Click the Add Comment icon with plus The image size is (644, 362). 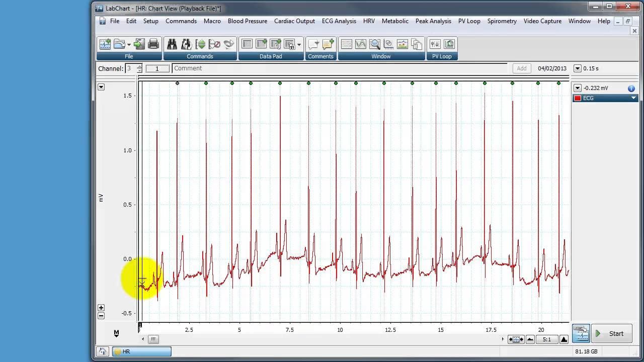point(328,44)
